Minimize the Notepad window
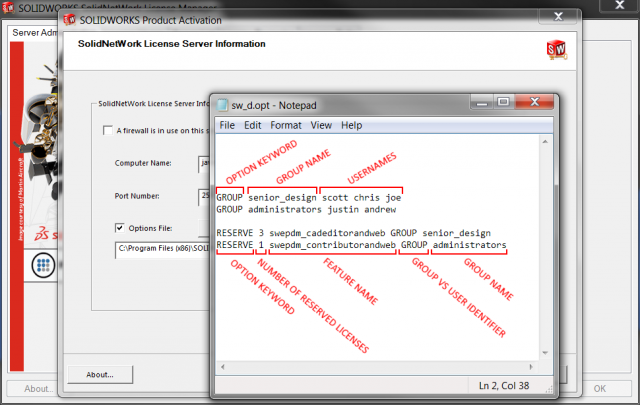The image size is (640, 405). pos(482,102)
